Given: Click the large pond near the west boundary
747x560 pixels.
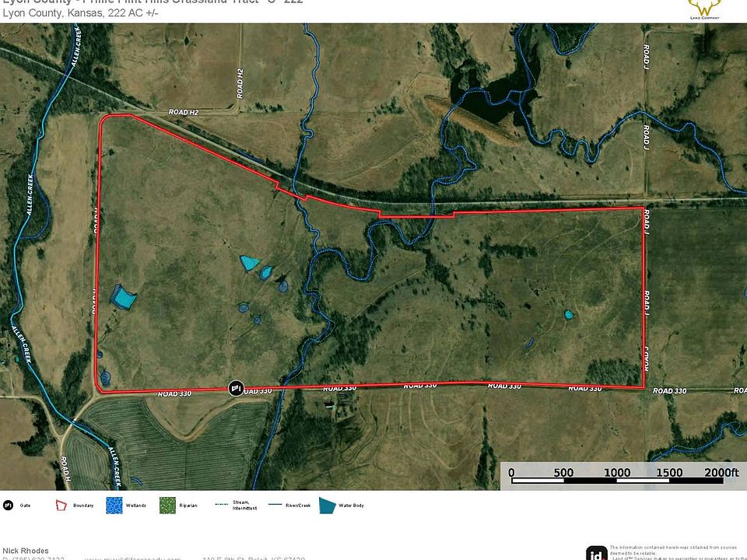Looking at the screenshot, I should 122,296.
